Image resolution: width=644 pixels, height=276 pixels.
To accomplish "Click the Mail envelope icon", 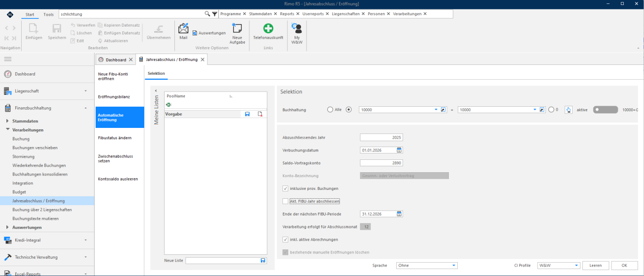I will 183,29.
